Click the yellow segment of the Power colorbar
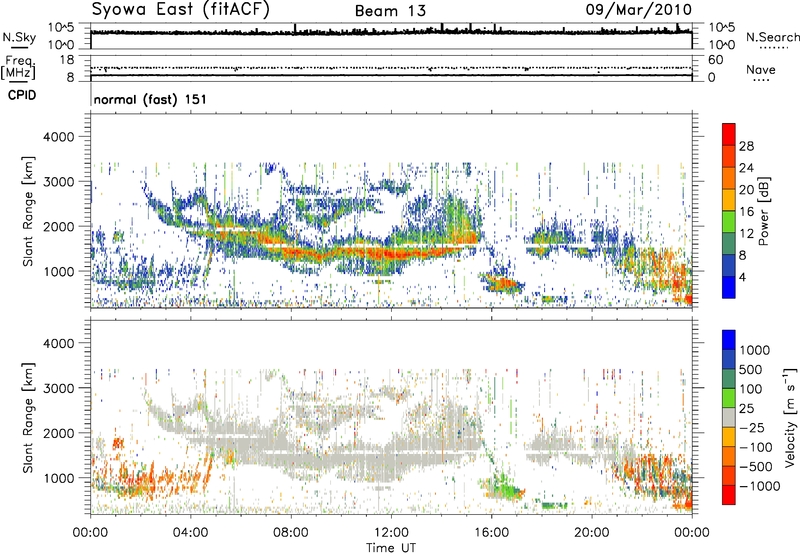Screen dimensions: 800x554 729,200
